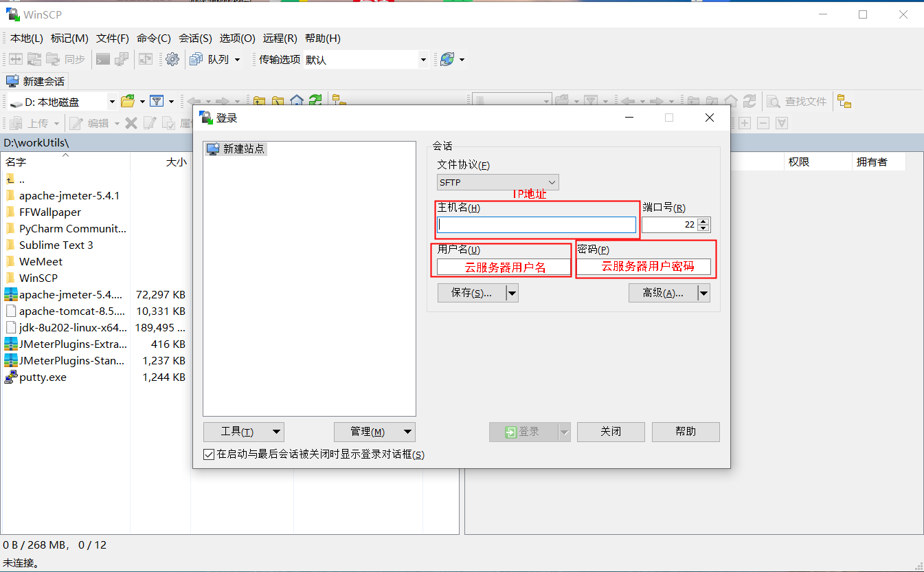Click the remote plus select-files icon
Screen dimensions: 924x572
click(744, 123)
